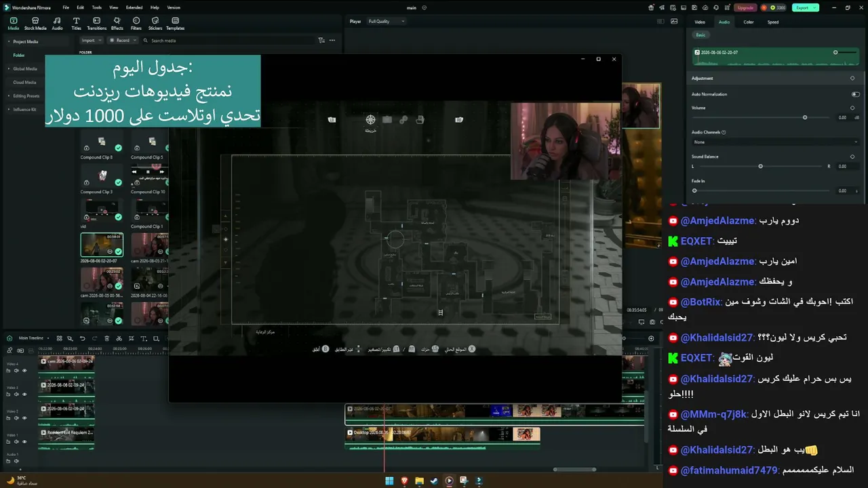
Task: Open the Filters tab
Action: pos(136,24)
